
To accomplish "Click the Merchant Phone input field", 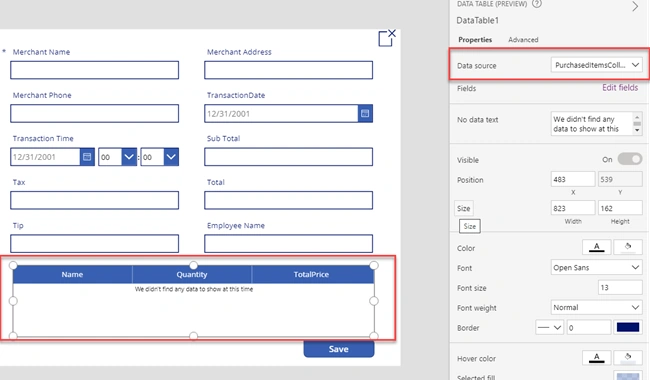I will coord(95,114).
